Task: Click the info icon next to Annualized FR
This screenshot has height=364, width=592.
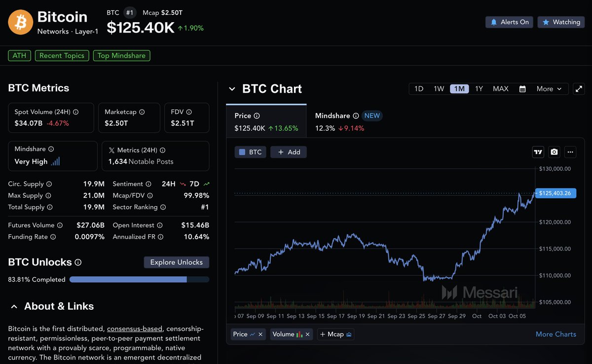Action: tap(161, 237)
